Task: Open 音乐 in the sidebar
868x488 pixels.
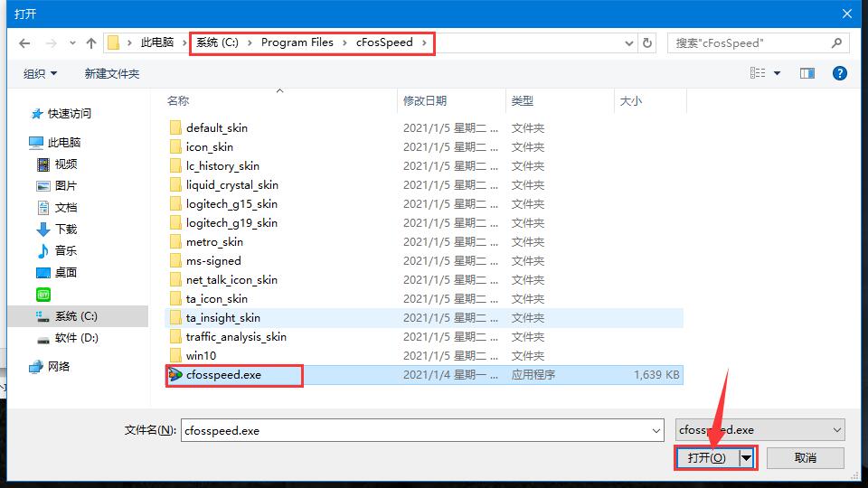Action: pos(66,250)
